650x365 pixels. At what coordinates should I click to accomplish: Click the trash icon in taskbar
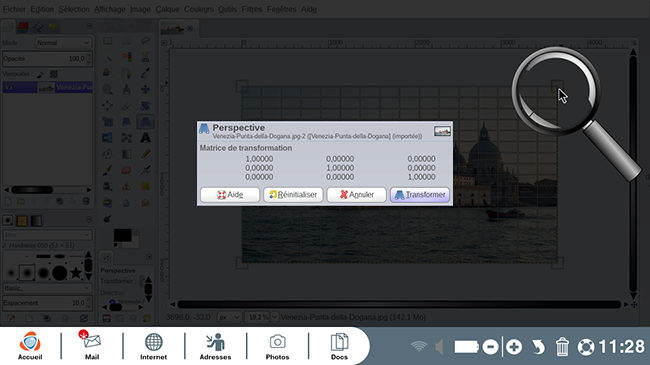(562, 346)
